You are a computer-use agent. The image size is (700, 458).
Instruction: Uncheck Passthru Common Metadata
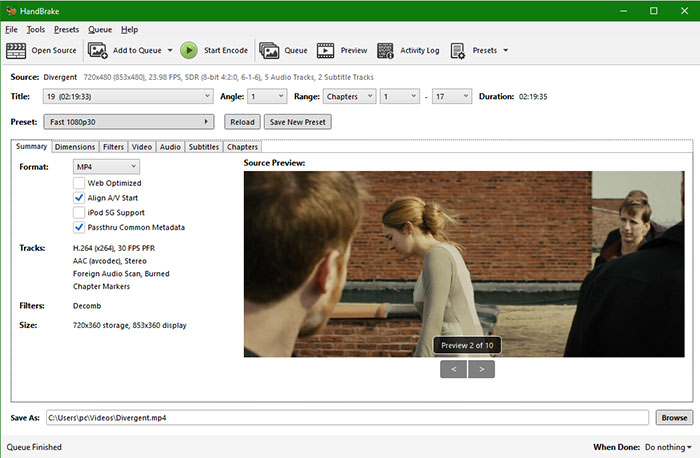coord(79,227)
